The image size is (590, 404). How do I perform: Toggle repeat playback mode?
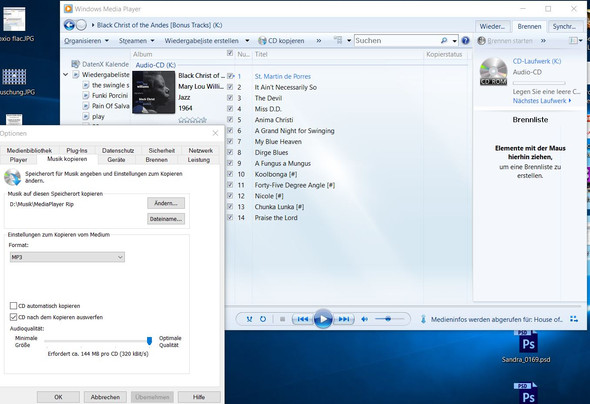(263, 319)
